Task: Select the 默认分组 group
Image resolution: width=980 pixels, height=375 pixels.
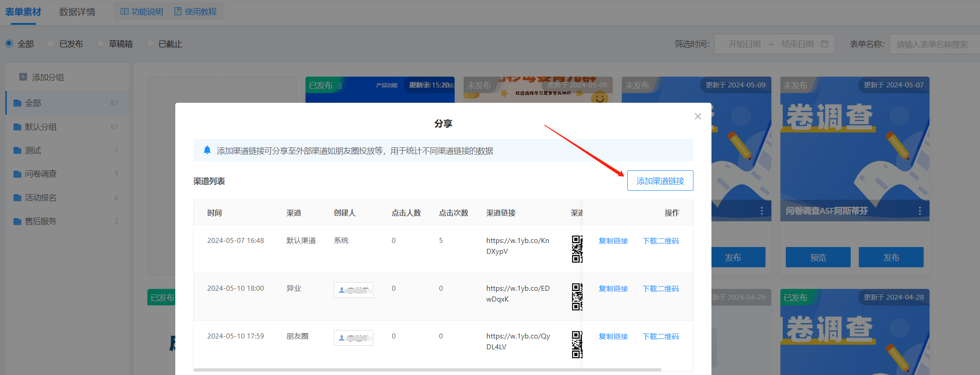Action: point(67,127)
